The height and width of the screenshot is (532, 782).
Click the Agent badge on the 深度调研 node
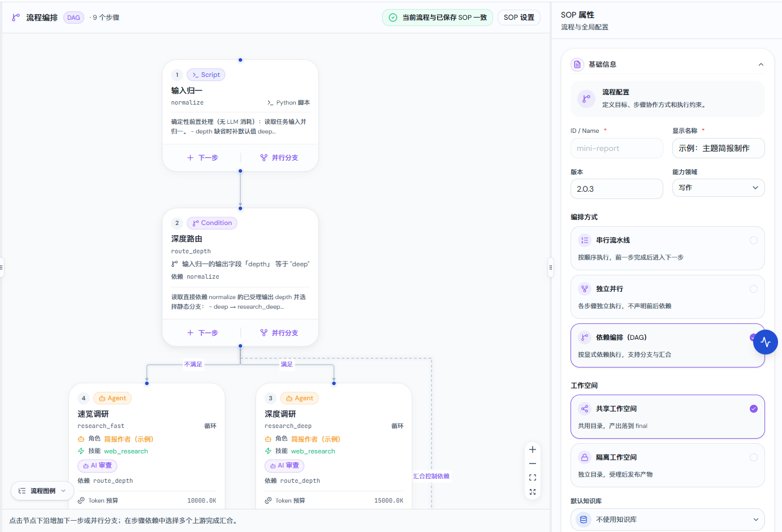[300, 398]
